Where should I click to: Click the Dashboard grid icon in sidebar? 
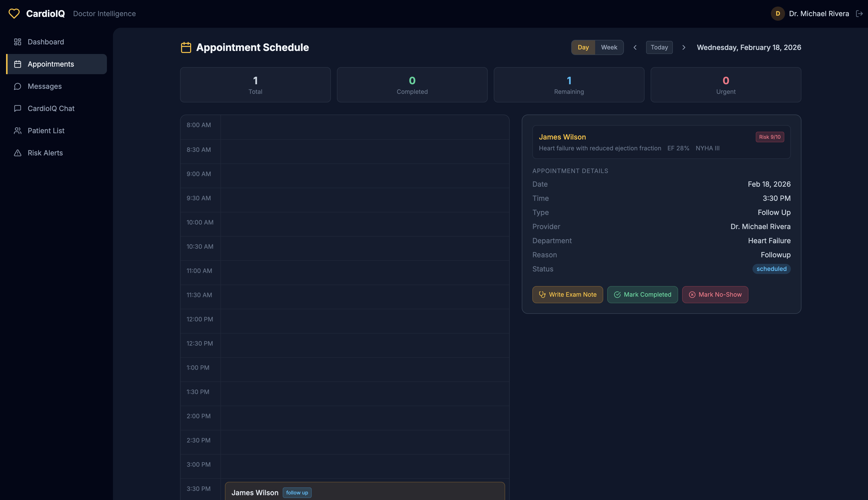pos(17,42)
